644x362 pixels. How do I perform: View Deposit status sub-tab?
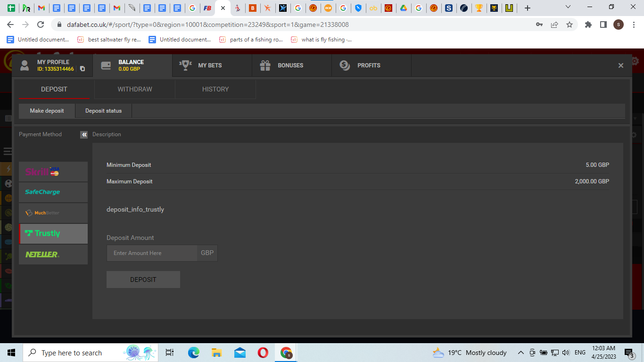pos(103,111)
